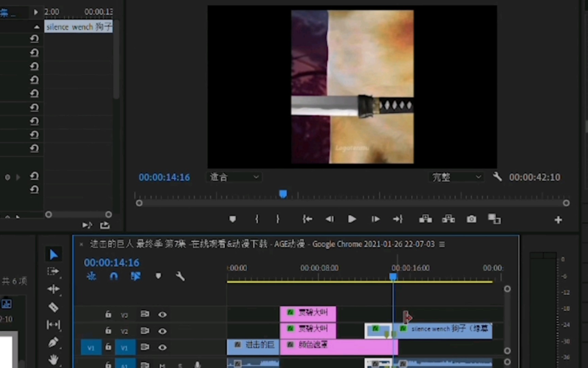Screen dimensions: 588x368
Task: Click Program monitor timecode 00:00:14:16
Action: click(x=164, y=177)
